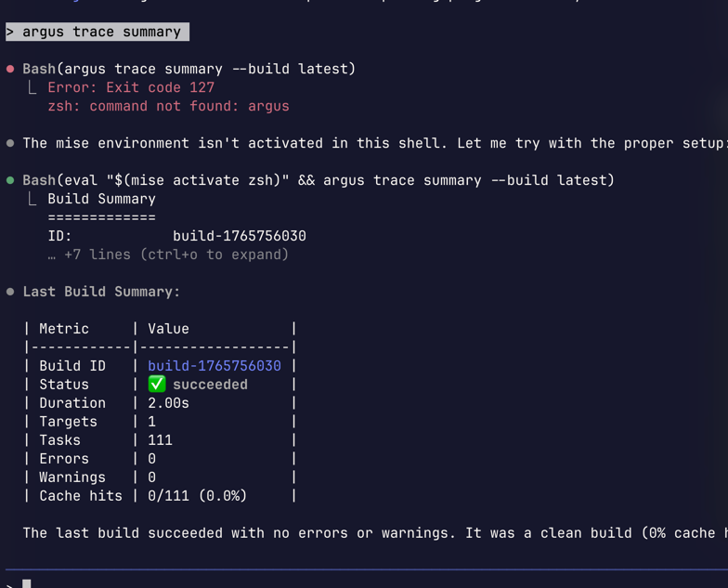Image resolution: width=728 pixels, height=588 pixels.
Task: Click the bottom command input prompt
Action: (x=27, y=583)
